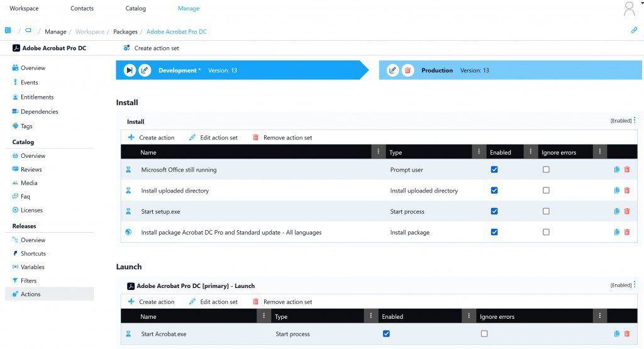Open Ignore errors column menu in Install table
This screenshot has width=644, height=349.
(x=599, y=152)
